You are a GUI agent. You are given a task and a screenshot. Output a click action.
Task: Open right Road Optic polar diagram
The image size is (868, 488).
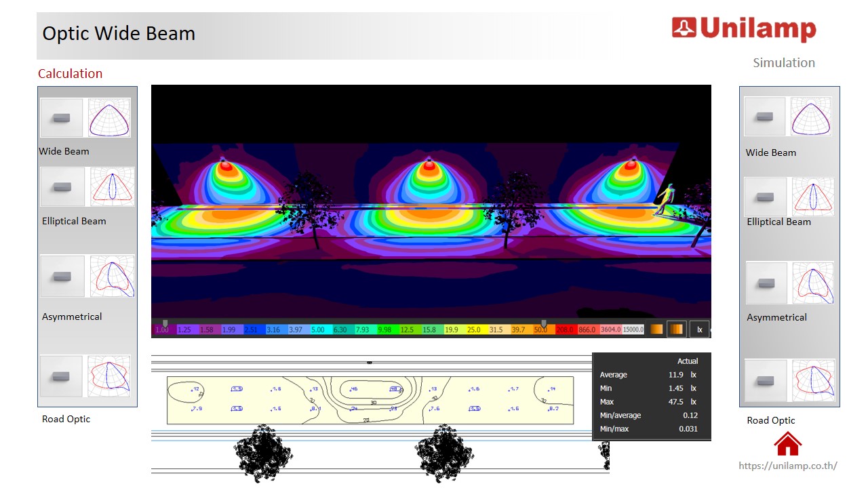[x=814, y=380]
